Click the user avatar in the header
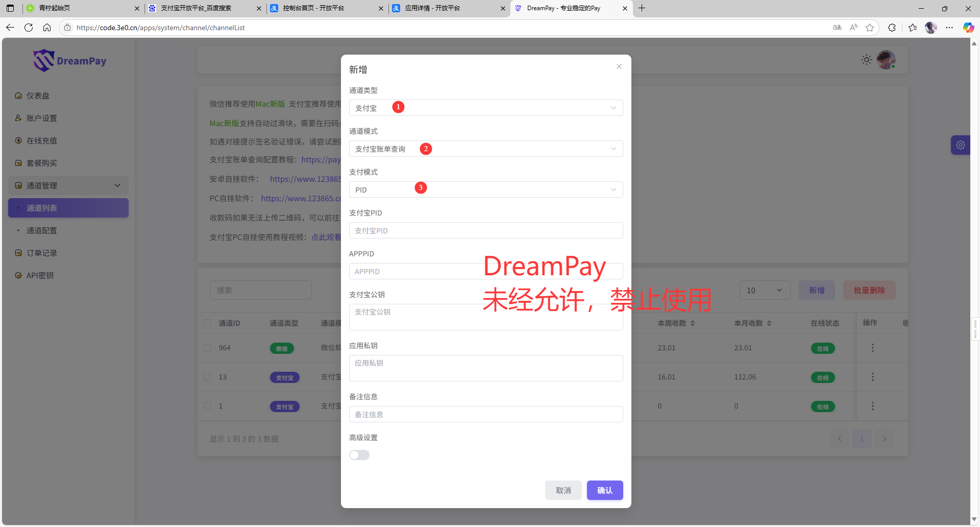 click(x=886, y=60)
